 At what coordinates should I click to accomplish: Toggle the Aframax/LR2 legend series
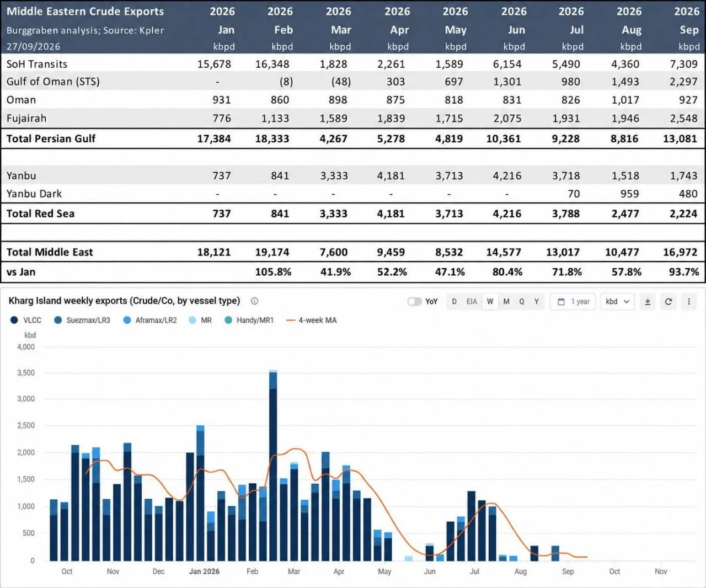[150, 320]
